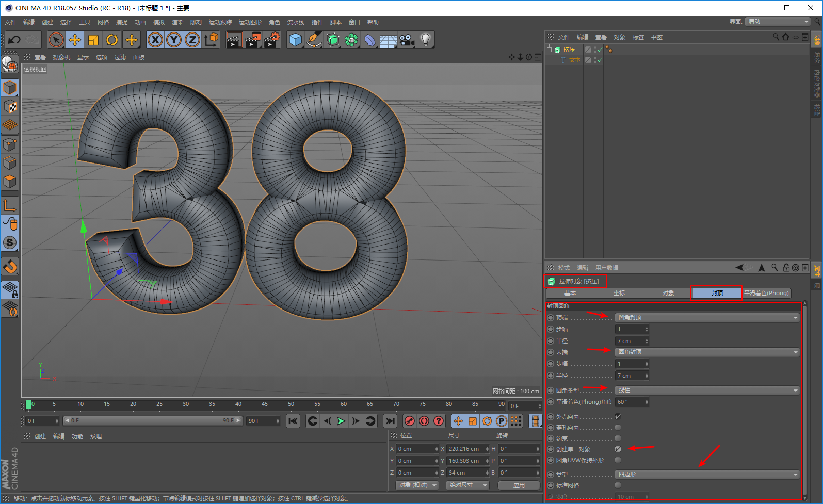The height and width of the screenshot is (504, 823).
Task: Activate the Scale tool
Action: pos(93,40)
